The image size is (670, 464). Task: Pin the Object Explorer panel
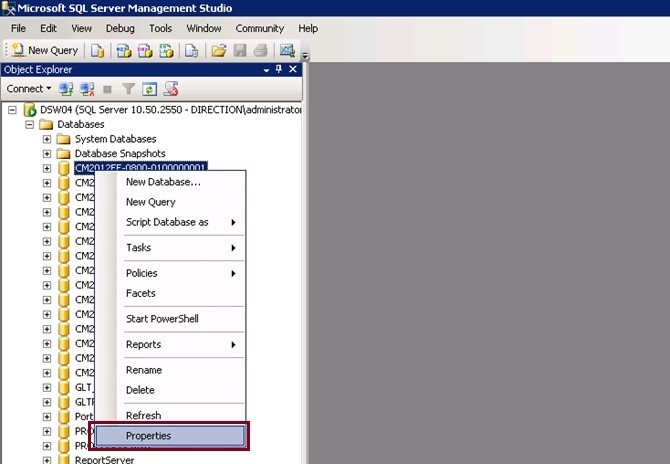(279, 69)
